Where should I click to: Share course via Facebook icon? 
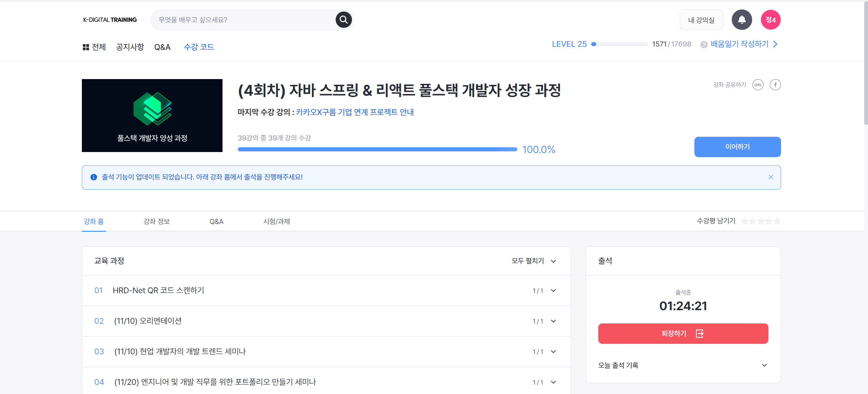(x=775, y=85)
